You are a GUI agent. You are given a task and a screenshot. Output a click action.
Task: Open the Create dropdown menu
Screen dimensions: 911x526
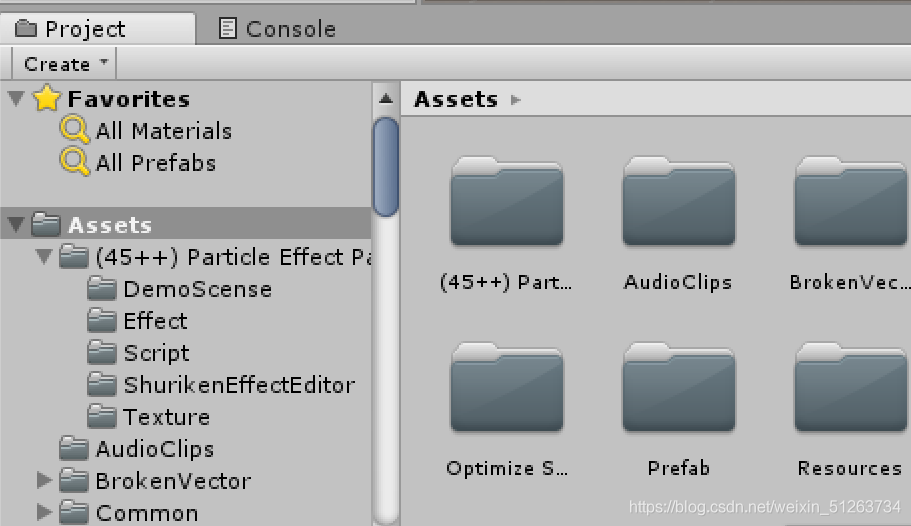pos(65,64)
